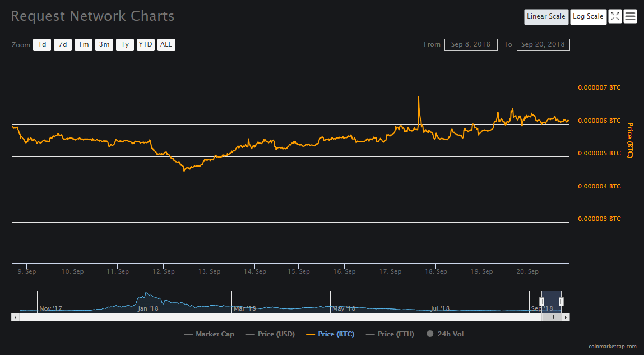Click the Request Network Charts heading

tap(93, 16)
